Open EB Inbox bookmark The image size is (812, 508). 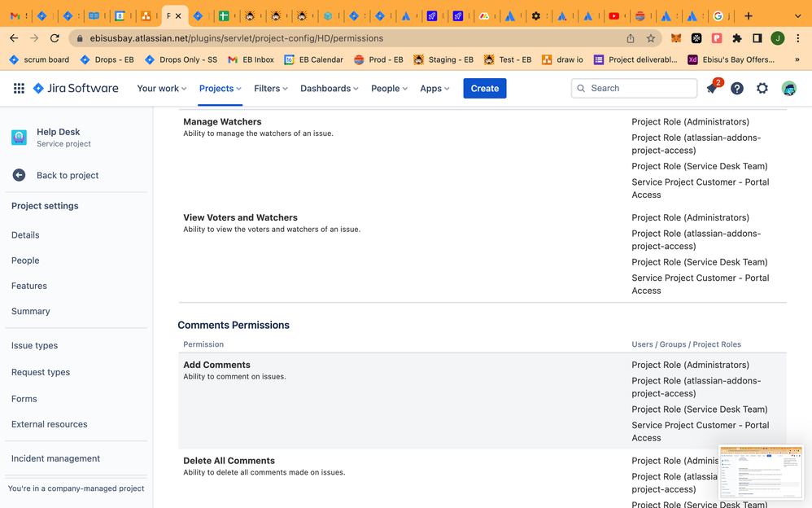[251, 59]
